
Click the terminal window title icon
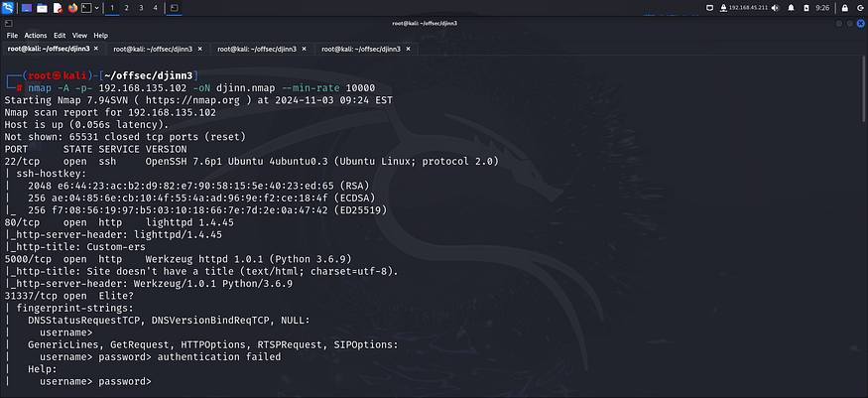click(8, 23)
